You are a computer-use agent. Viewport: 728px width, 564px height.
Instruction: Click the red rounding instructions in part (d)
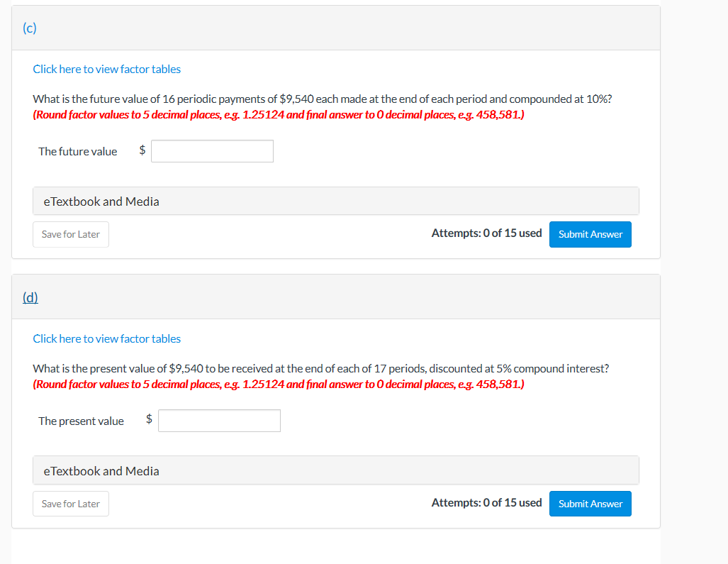coord(279,385)
